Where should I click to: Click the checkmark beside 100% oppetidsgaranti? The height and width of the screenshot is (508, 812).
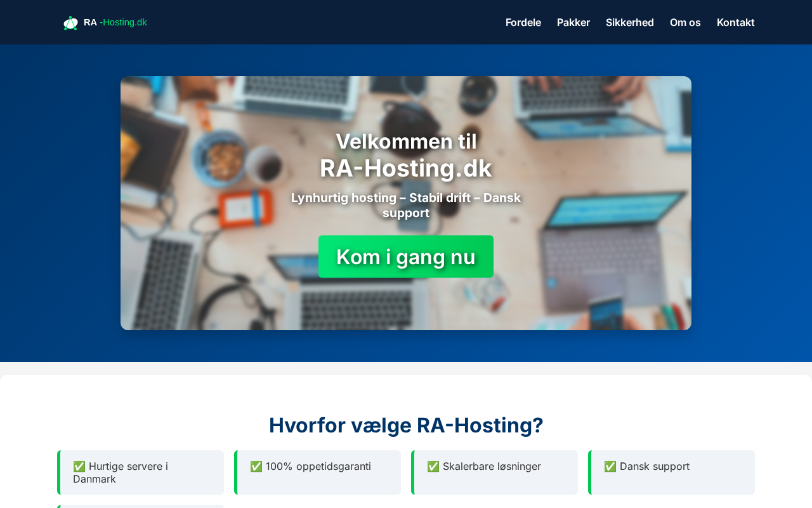point(256,466)
